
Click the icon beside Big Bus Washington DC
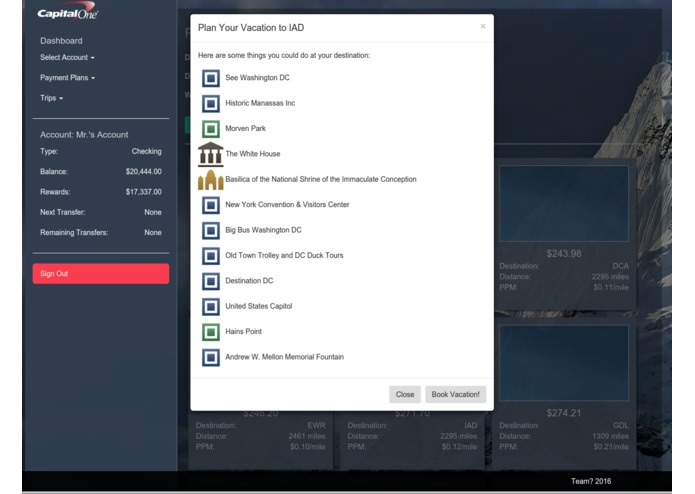(211, 230)
